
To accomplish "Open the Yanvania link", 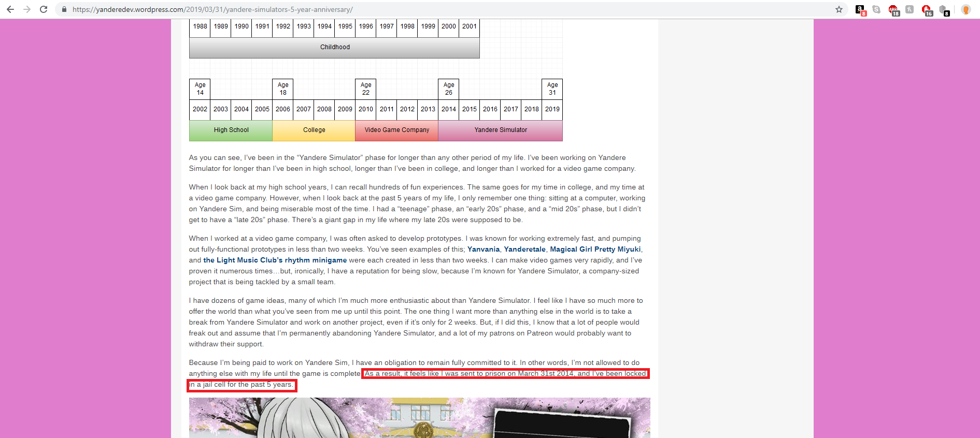I will point(484,249).
